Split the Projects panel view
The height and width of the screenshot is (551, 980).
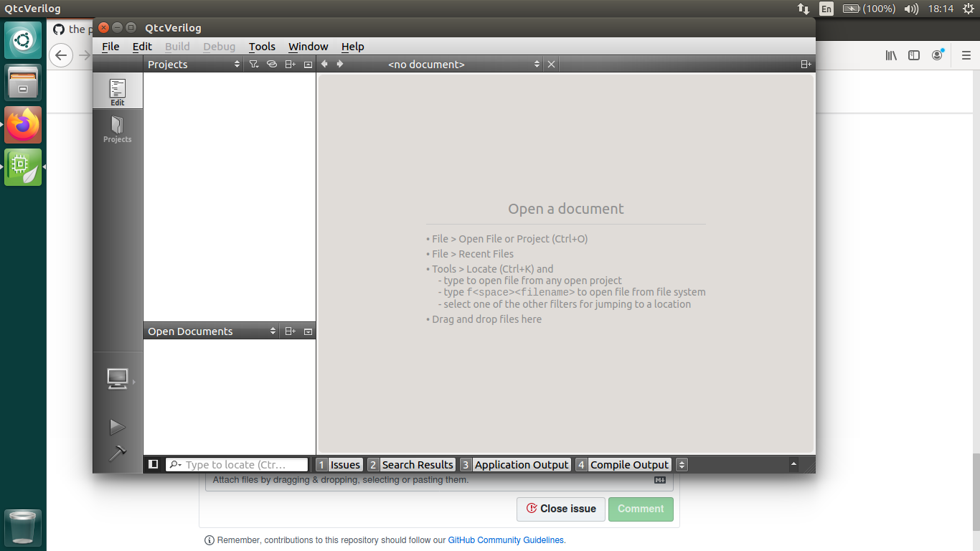(290, 64)
